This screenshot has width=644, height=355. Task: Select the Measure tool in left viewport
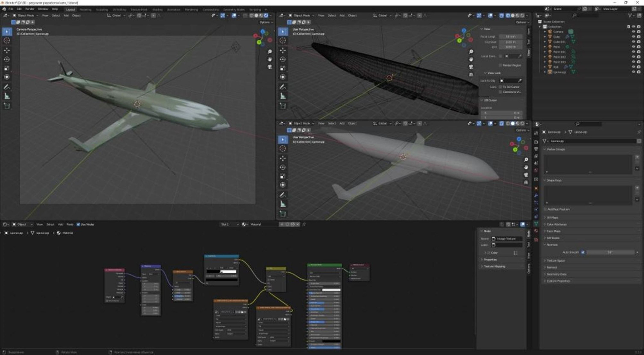pyautogui.click(x=7, y=96)
